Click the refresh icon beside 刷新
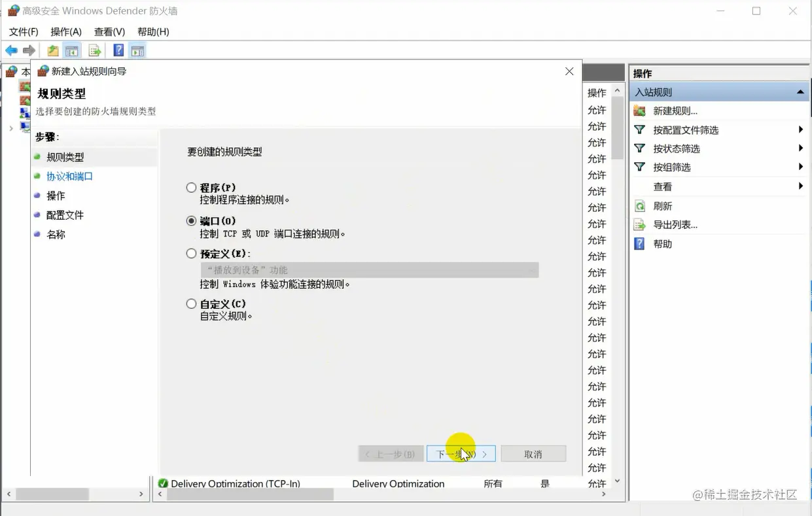Viewport: 812px width, 516px height. click(640, 206)
